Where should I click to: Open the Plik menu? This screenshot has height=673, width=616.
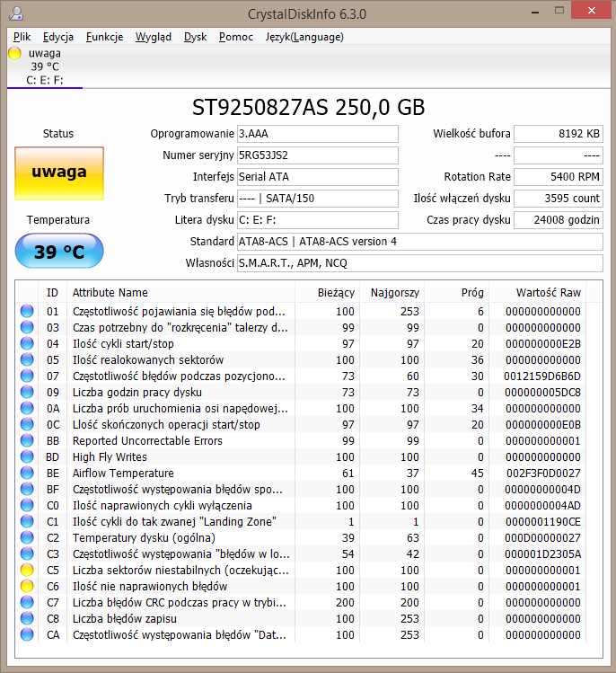click(22, 37)
